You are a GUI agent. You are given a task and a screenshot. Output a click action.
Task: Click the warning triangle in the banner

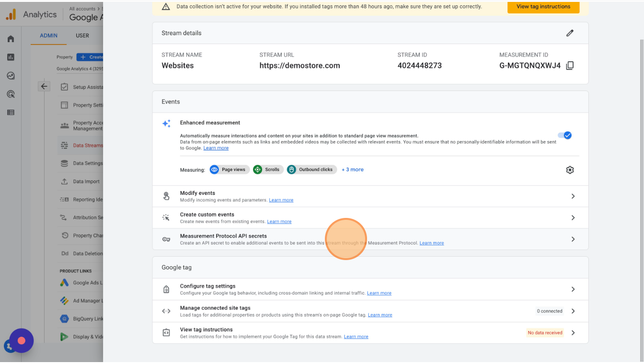pyautogui.click(x=166, y=7)
